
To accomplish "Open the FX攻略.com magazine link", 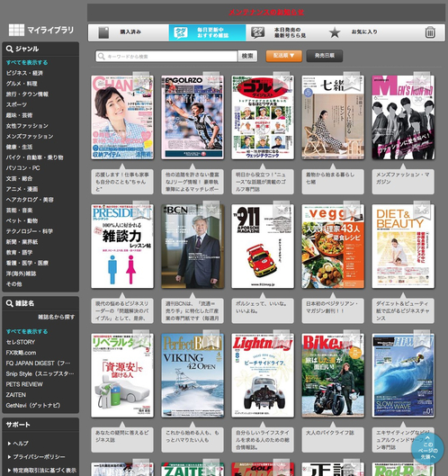I will coord(22,353).
